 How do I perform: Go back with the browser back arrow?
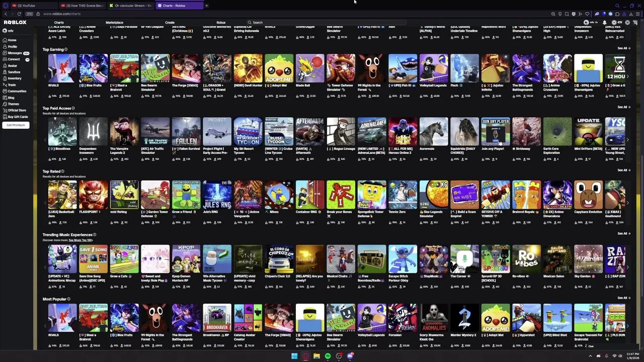(6, 14)
